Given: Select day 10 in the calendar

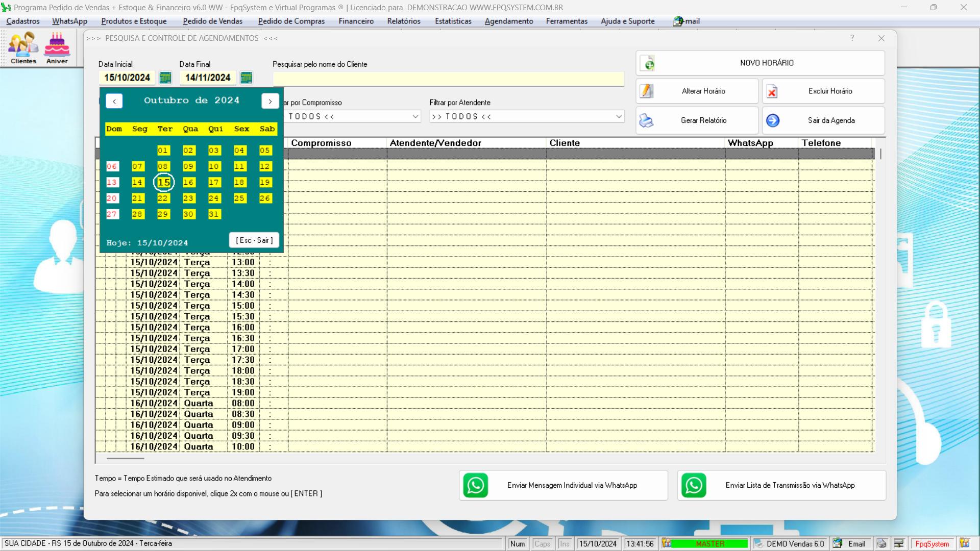Looking at the screenshot, I should [214, 166].
